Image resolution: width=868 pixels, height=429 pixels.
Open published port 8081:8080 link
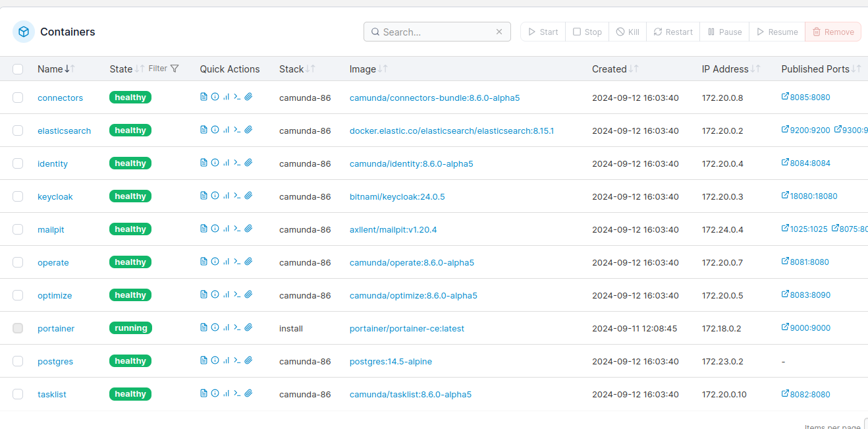point(805,262)
